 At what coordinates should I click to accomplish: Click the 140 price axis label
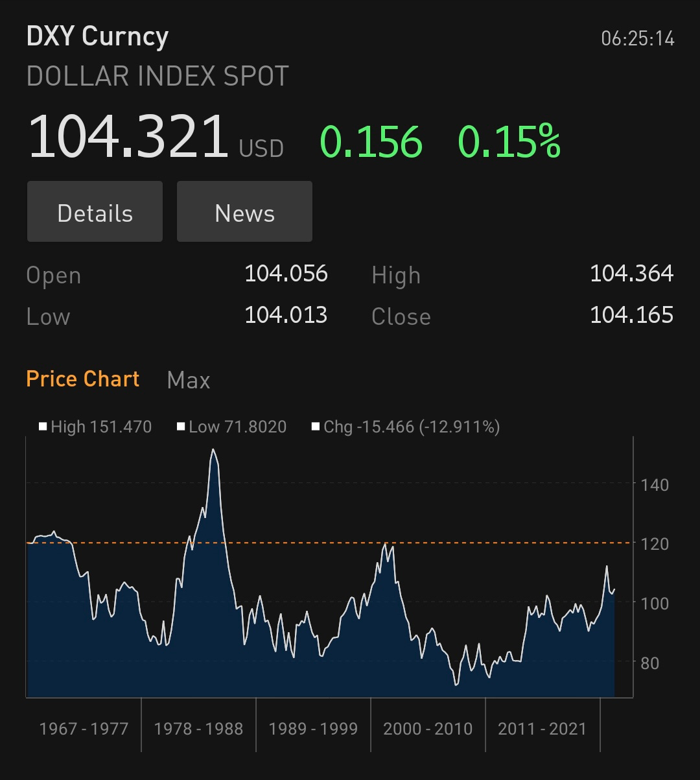[654, 484]
